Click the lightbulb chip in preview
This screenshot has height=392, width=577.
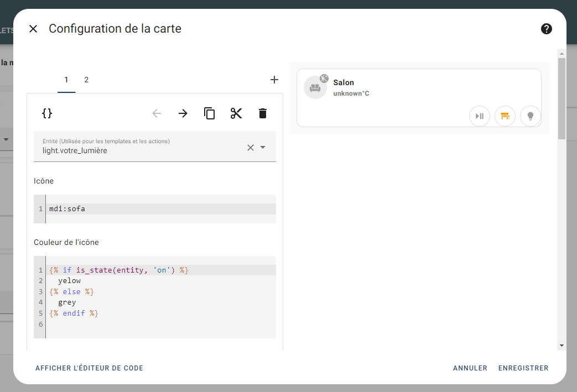[531, 116]
